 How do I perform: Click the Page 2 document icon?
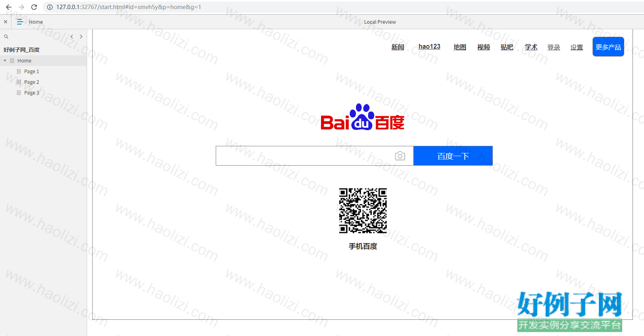click(19, 82)
